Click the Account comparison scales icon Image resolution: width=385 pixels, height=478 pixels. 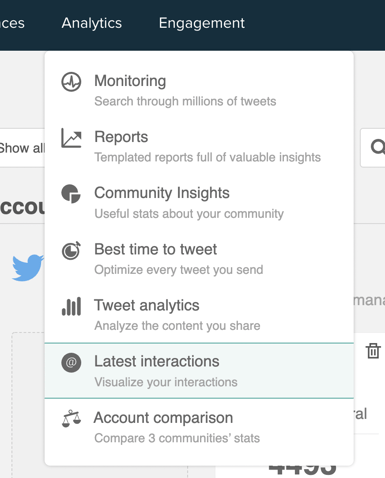coord(71,419)
